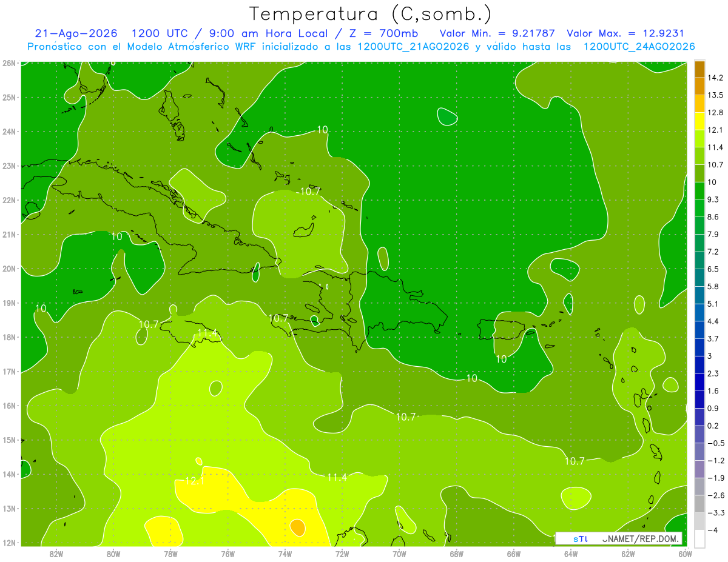
Task: Click the "20N" latitude axis label
Action: 8,269
